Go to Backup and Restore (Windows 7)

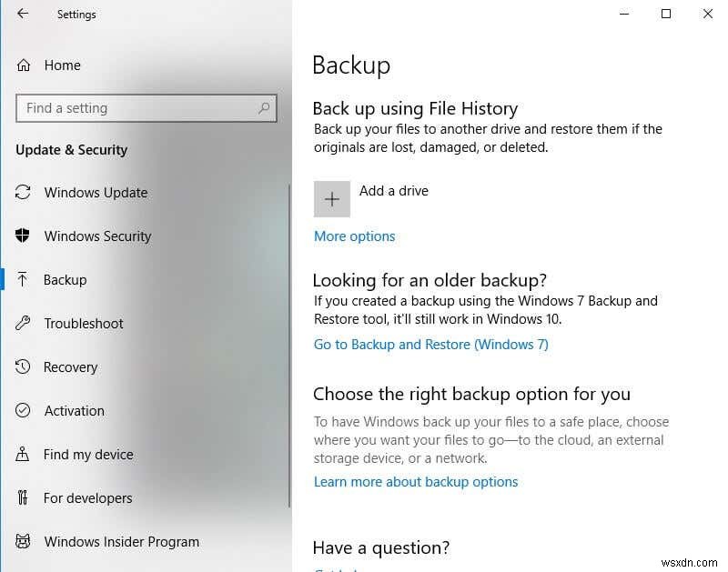point(430,344)
